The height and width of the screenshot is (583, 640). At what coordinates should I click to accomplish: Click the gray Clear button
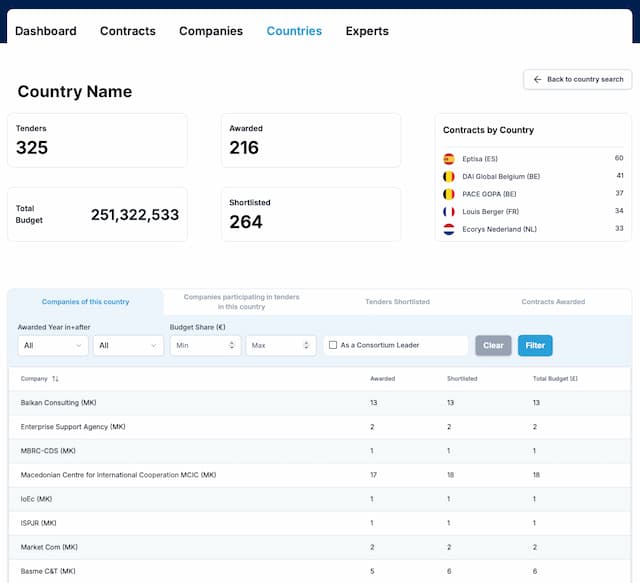pos(493,345)
